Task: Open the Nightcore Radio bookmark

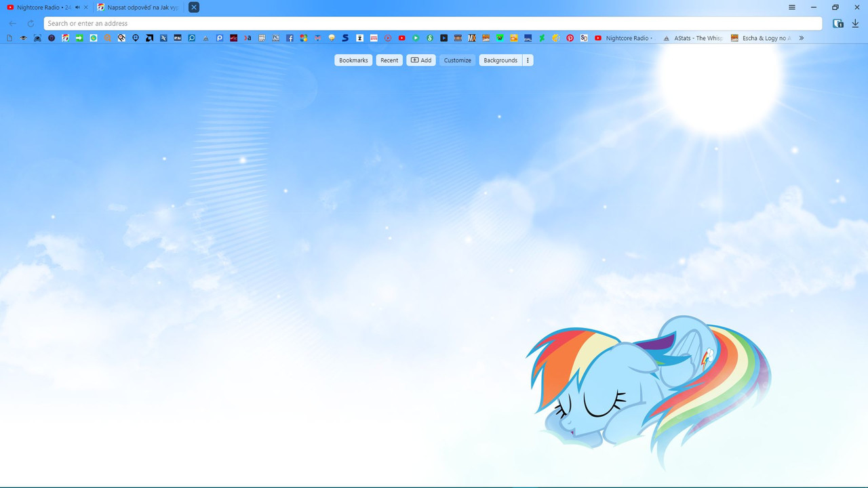Action: [x=624, y=38]
